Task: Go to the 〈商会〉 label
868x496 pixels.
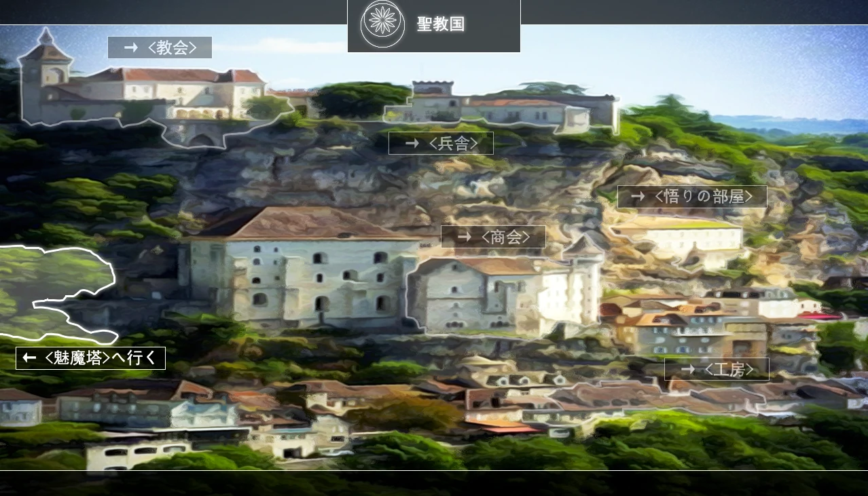Action: point(493,237)
